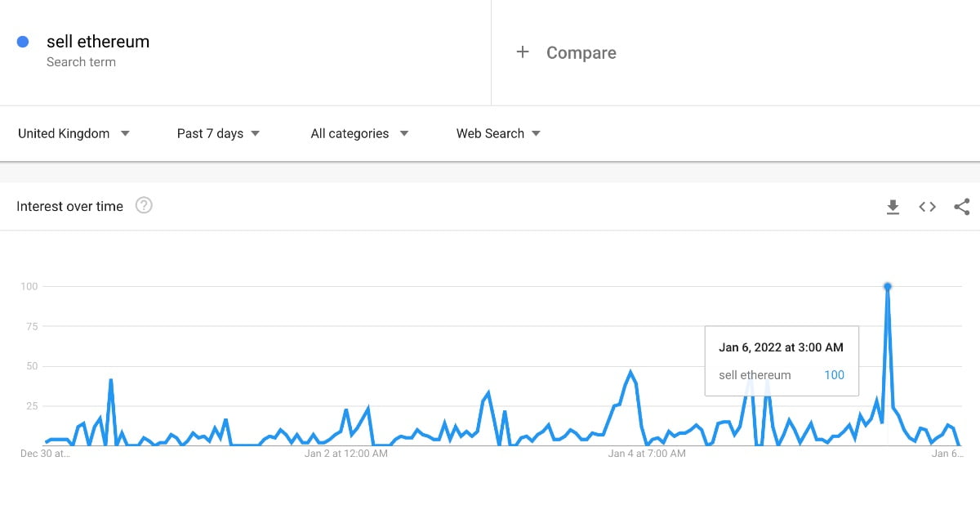Click the plus icon beside Compare
Viewport: 980px width, 510px height.
[x=523, y=52]
